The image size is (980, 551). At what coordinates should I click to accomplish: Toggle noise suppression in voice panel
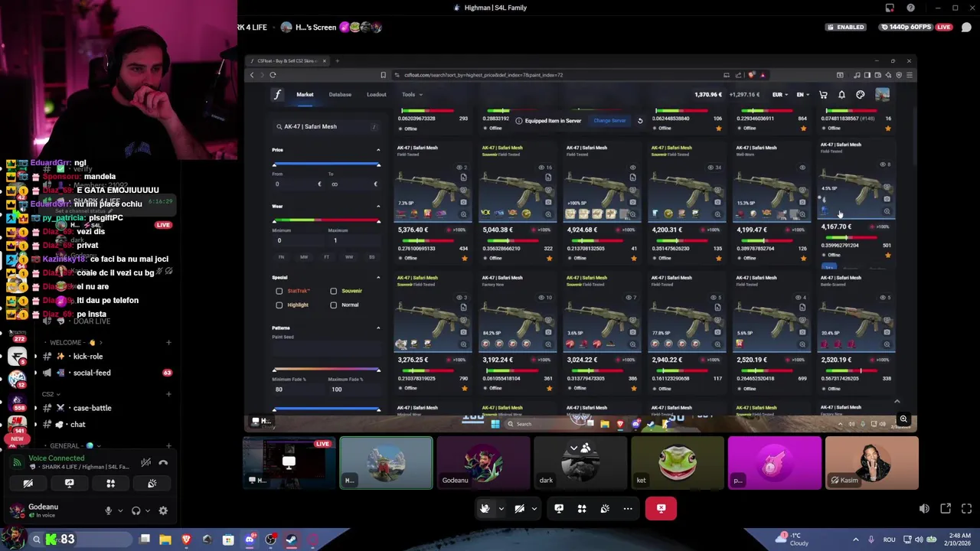click(145, 462)
